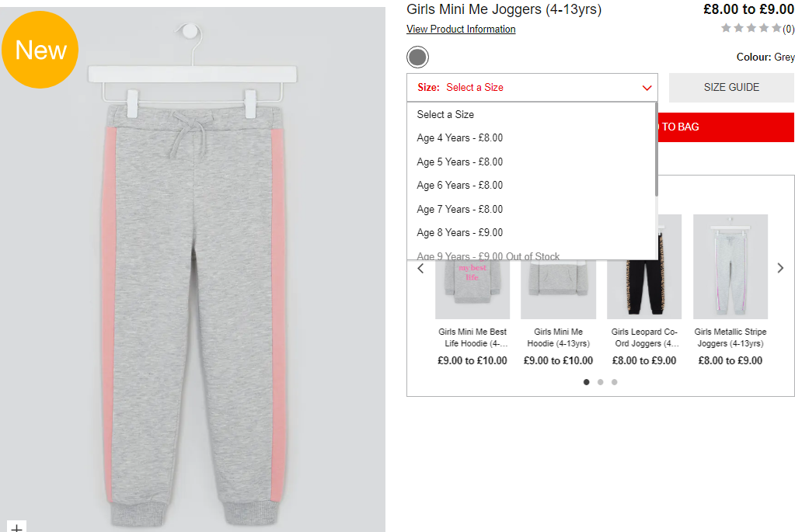Select the third carousel pagination dot
Image resolution: width=795 pixels, height=532 pixels.
(x=614, y=382)
